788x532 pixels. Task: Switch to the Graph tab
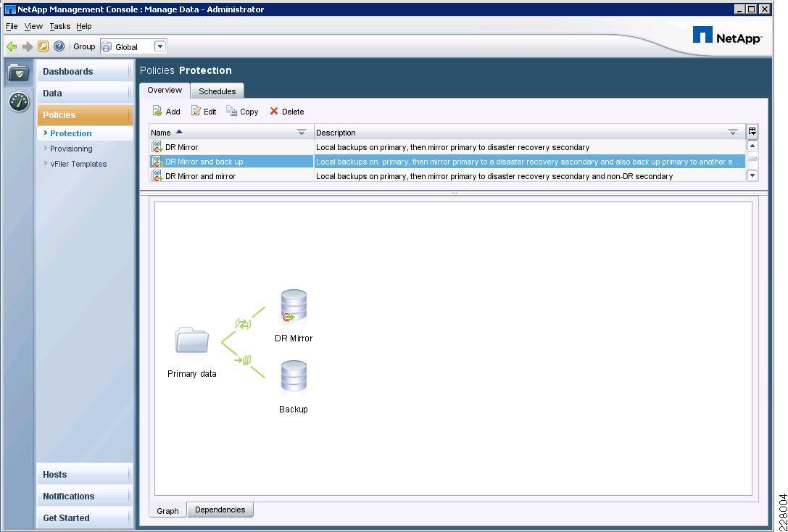[168, 510]
